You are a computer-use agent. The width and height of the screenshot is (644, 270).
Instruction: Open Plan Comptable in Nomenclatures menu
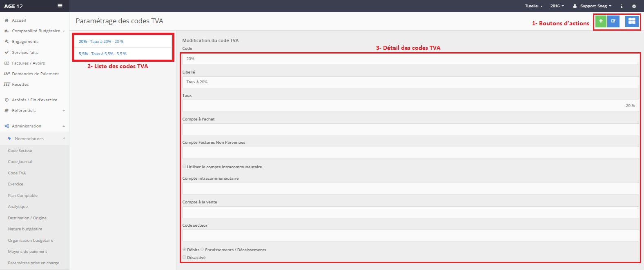click(x=23, y=196)
